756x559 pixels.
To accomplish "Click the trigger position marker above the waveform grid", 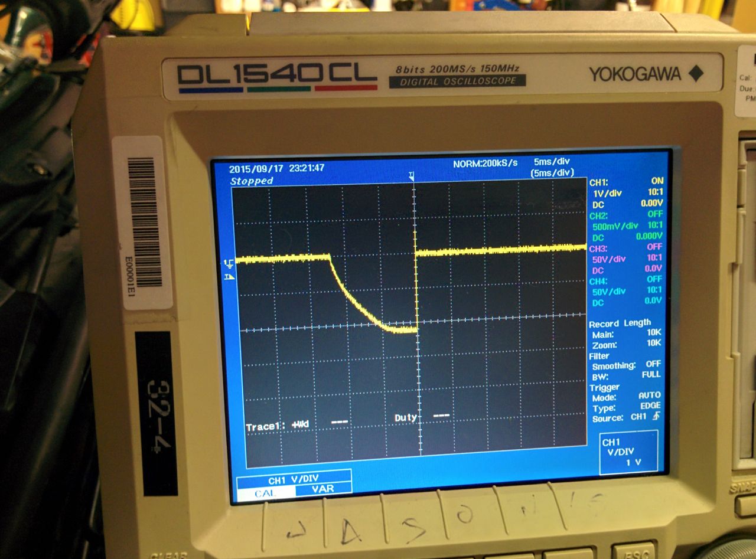I will [x=412, y=176].
